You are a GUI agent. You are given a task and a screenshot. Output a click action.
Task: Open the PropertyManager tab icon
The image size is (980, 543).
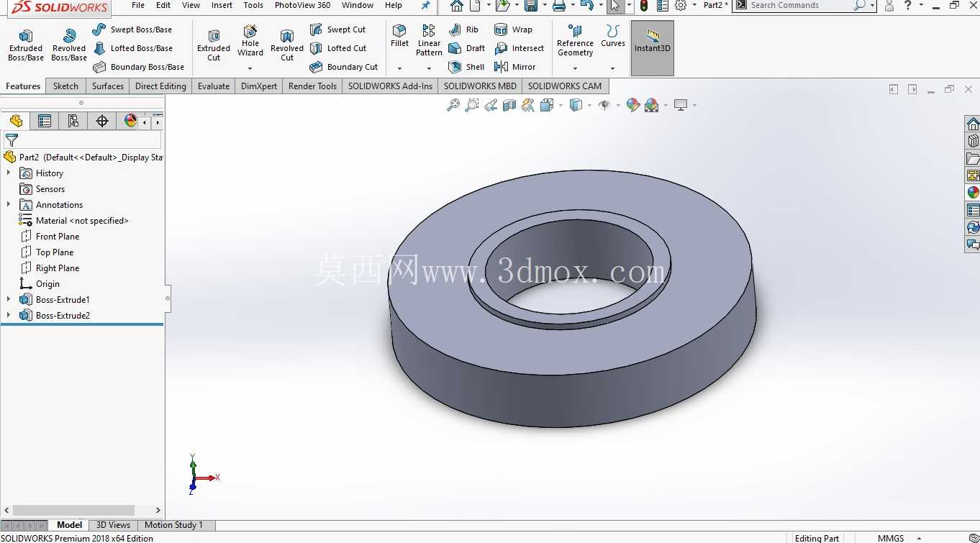[x=45, y=121]
